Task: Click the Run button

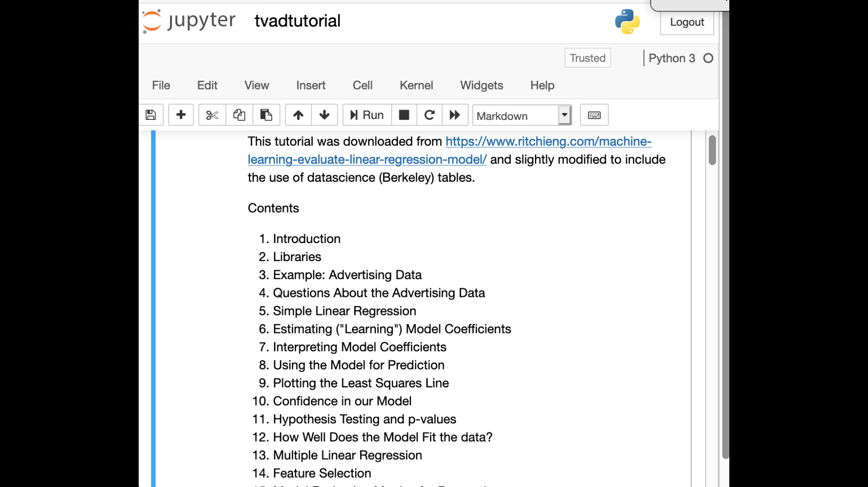Action: pyautogui.click(x=367, y=115)
